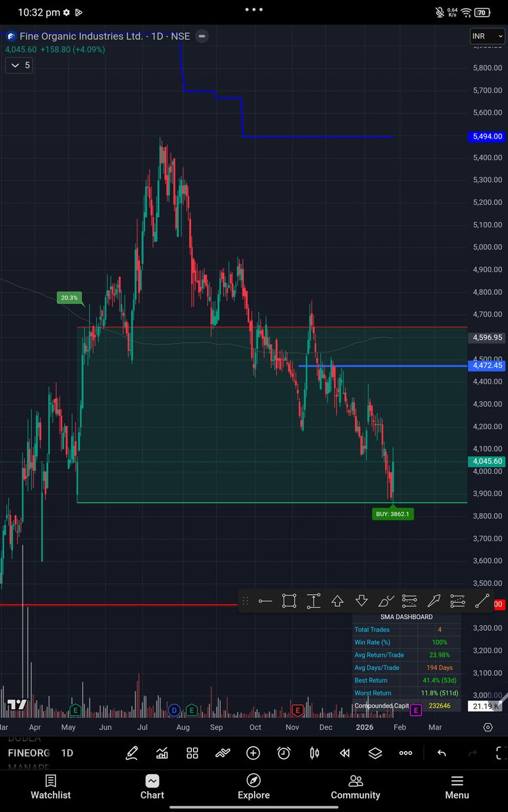
Task: Select the drawing pencil tool in bottom toolbar
Action: (132, 752)
